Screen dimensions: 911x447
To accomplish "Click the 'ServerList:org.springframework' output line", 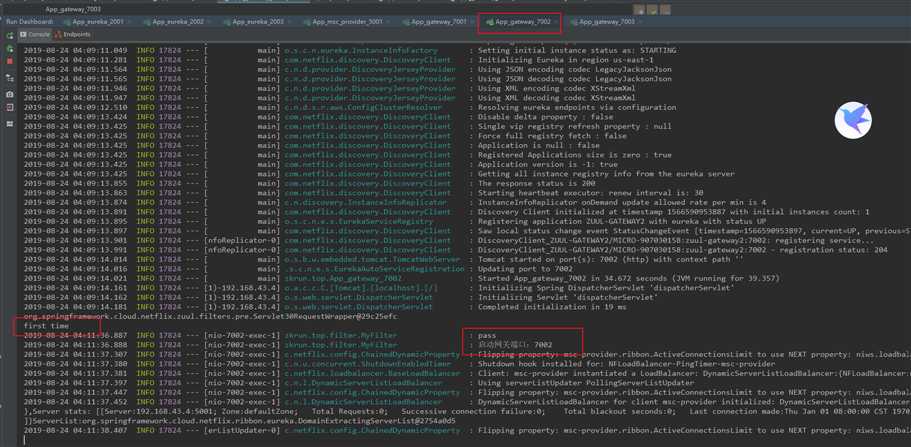I will click(x=239, y=421).
